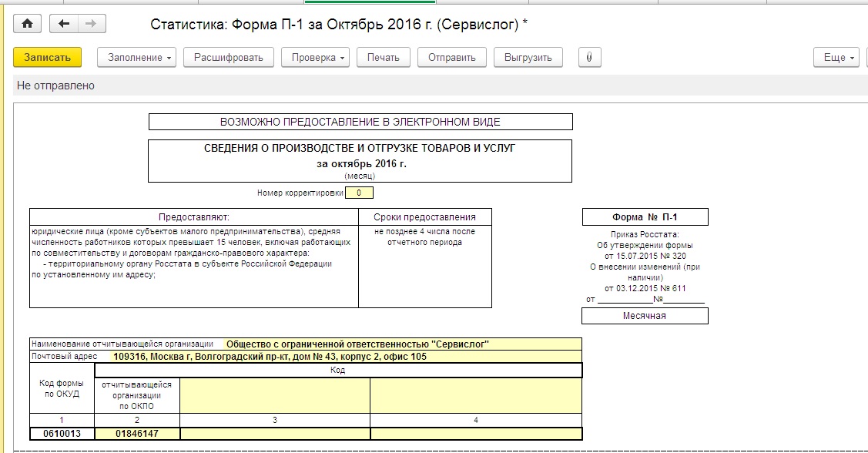Click the Месячная periodicity box

645,316
